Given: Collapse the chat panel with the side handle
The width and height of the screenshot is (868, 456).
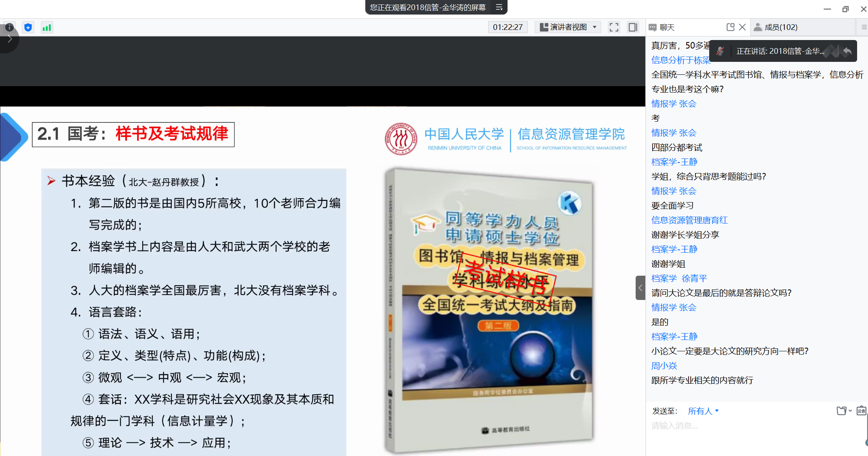Looking at the screenshot, I should 640,288.
